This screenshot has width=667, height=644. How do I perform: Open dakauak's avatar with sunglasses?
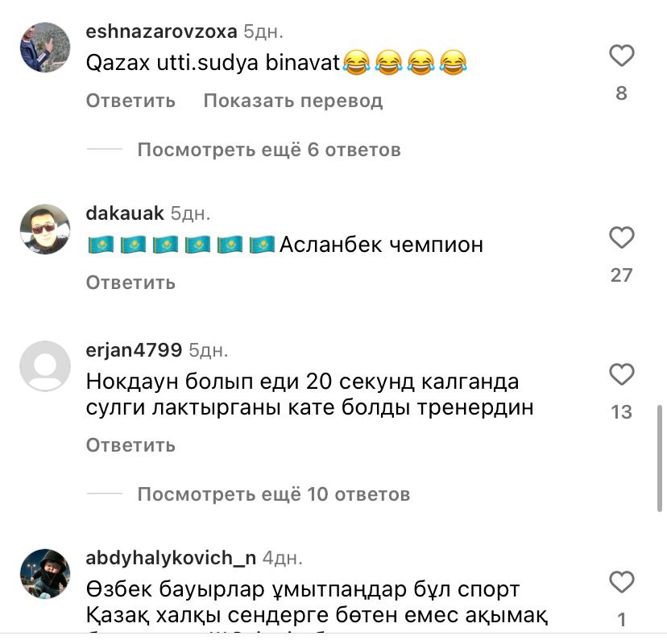point(45,229)
